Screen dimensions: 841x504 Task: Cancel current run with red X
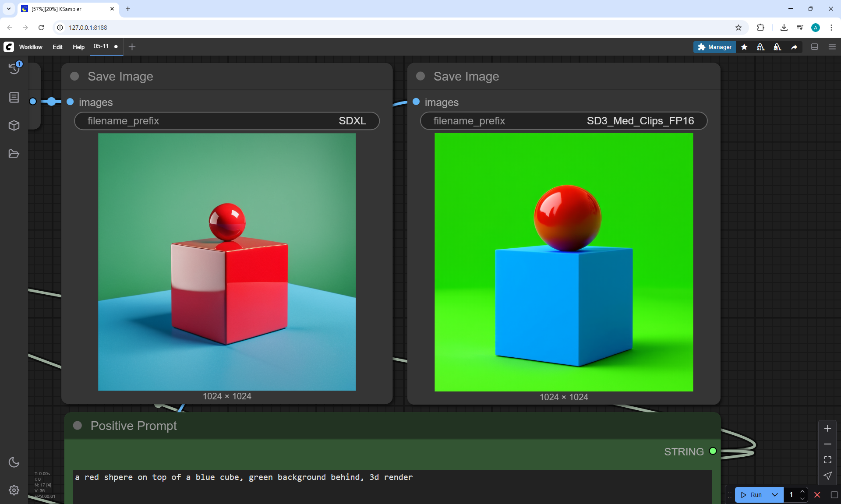pos(817,495)
